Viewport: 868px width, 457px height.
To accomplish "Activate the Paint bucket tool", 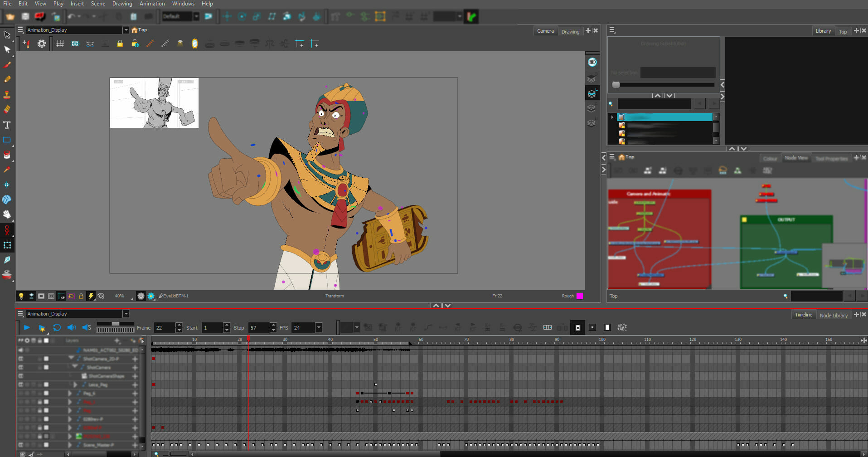I will pyautogui.click(x=7, y=155).
